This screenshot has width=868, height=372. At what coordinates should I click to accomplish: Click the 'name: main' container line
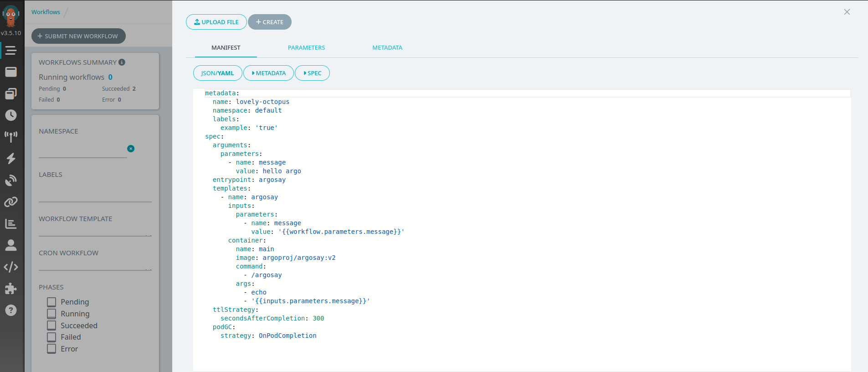pos(255,249)
